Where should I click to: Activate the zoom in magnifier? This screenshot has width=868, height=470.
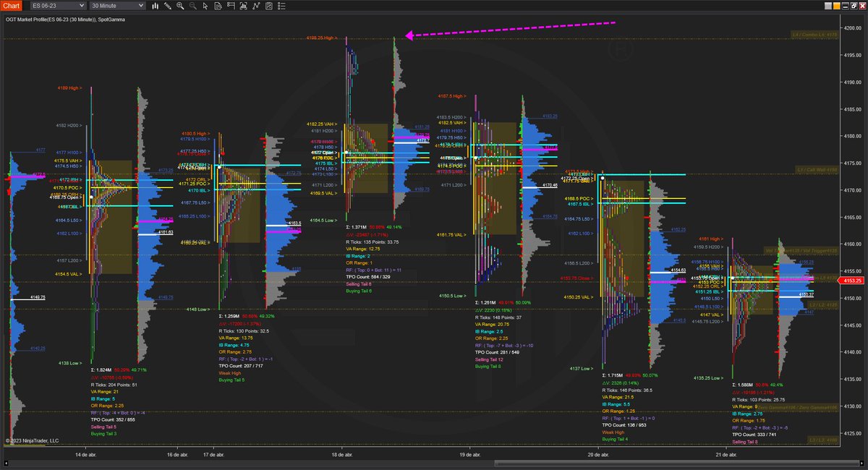point(180,6)
